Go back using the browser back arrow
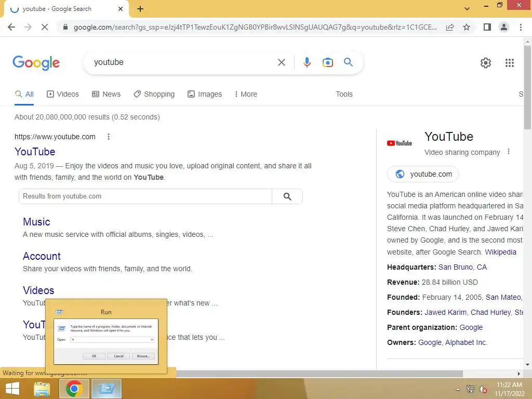 (x=11, y=27)
